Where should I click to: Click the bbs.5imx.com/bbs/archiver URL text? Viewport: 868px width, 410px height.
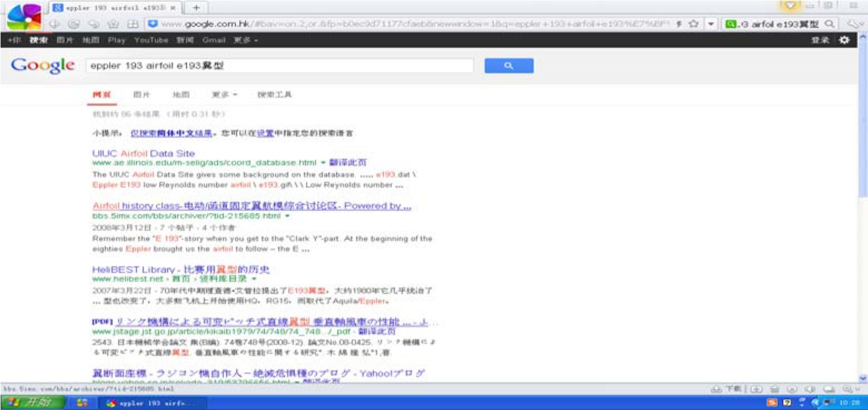187,216
